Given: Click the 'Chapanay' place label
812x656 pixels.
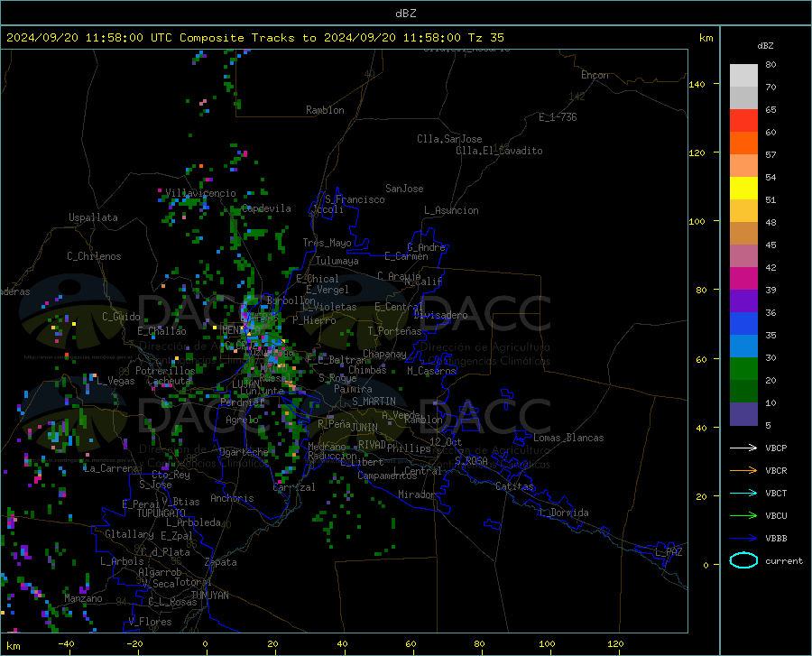Looking at the screenshot, I should [384, 354].
